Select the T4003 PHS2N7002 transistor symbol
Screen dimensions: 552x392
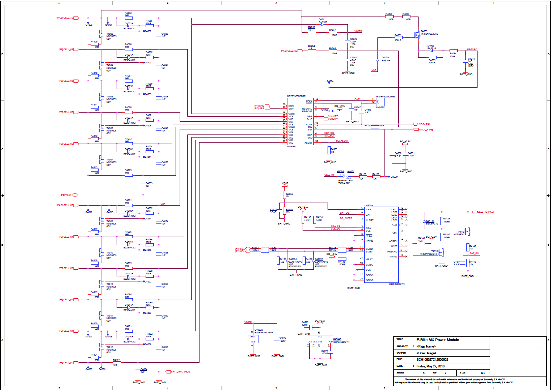(418, 34)
